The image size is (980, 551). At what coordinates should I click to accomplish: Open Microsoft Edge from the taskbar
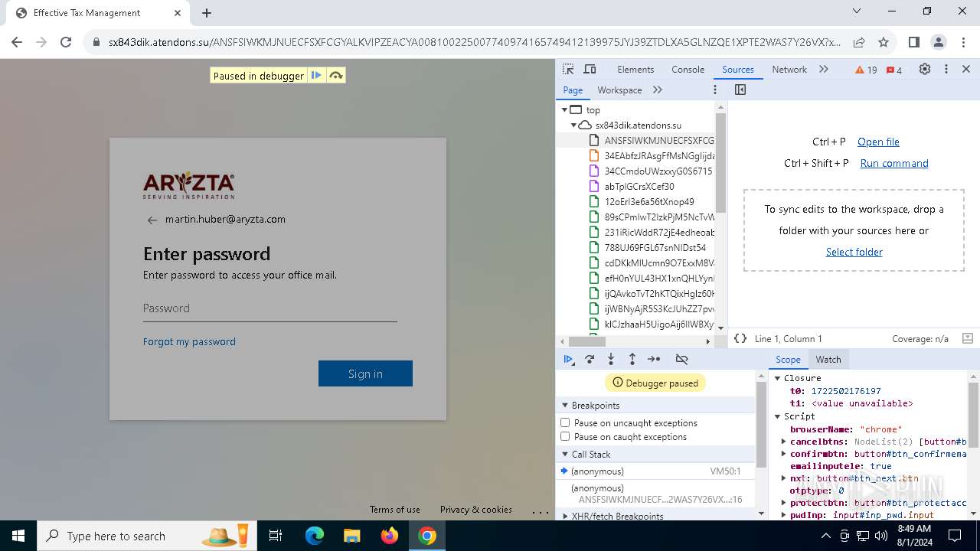pyautogui.click(x=315, y=536)
